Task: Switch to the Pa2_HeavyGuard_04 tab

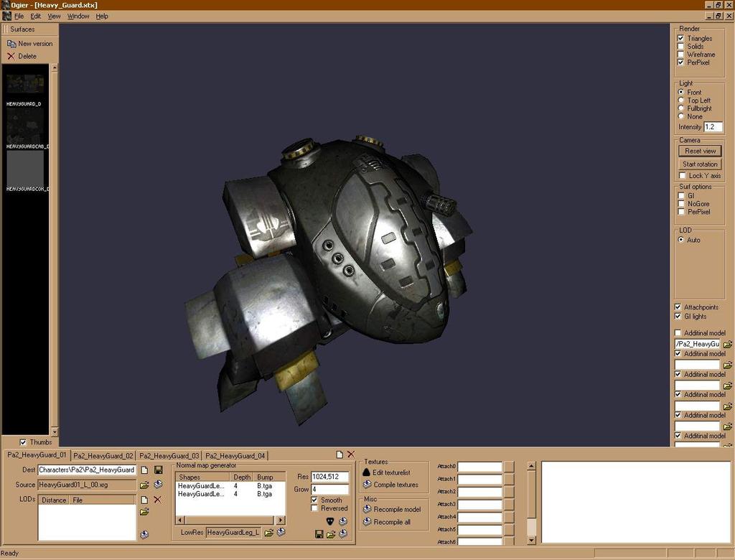Action: pos(235,456)
